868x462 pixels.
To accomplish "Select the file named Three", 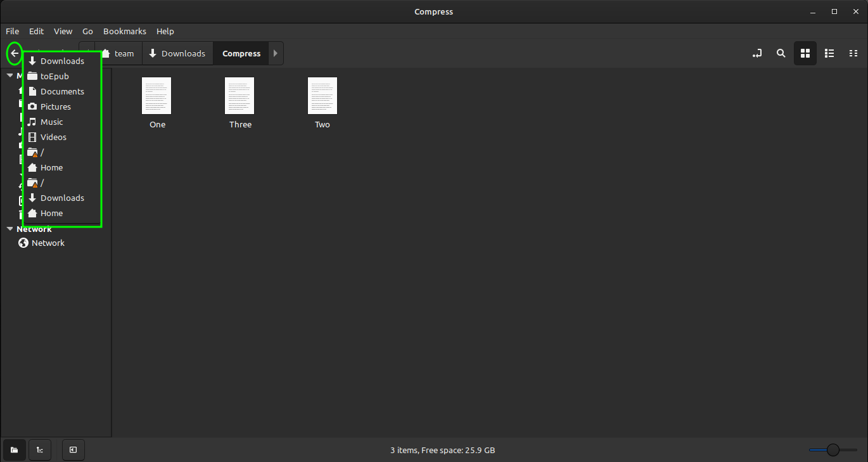I will pos(240,103).
